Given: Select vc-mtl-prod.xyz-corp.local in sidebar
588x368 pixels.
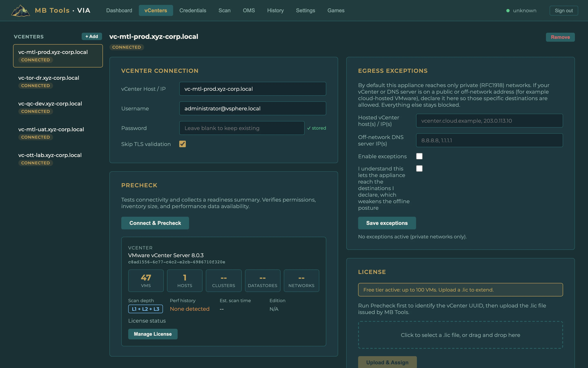Looking at the screenshot, I should click(58, 56).
